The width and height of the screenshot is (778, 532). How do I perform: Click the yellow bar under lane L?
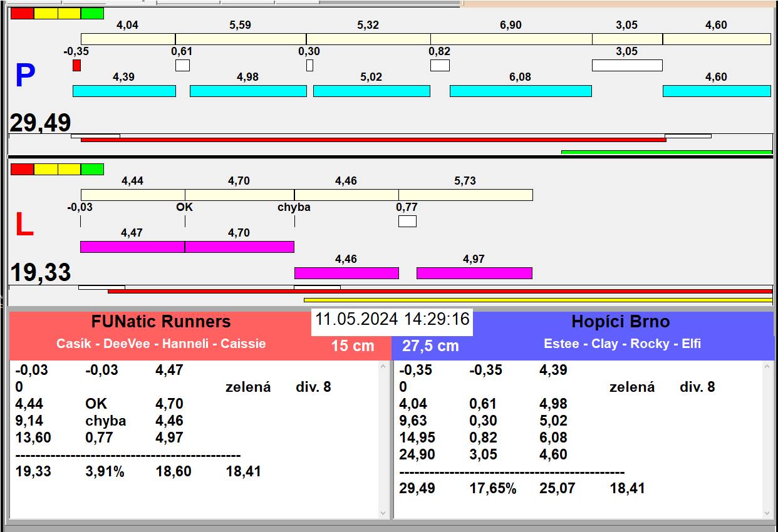coord(538,300)
